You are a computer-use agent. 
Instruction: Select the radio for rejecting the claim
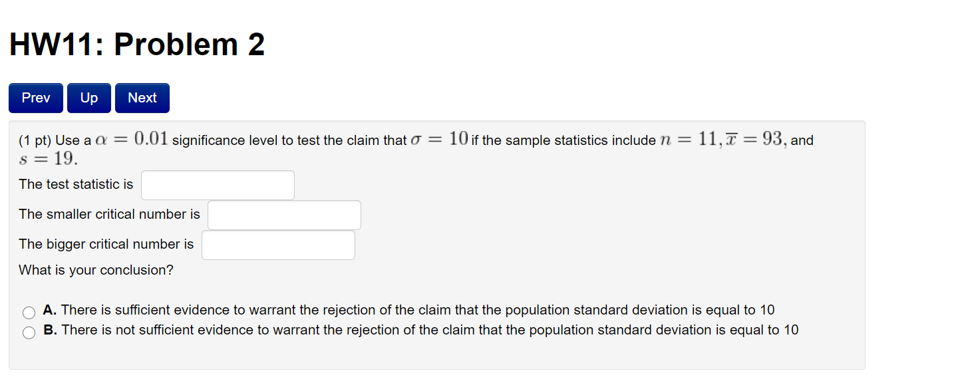click(29, 312)
